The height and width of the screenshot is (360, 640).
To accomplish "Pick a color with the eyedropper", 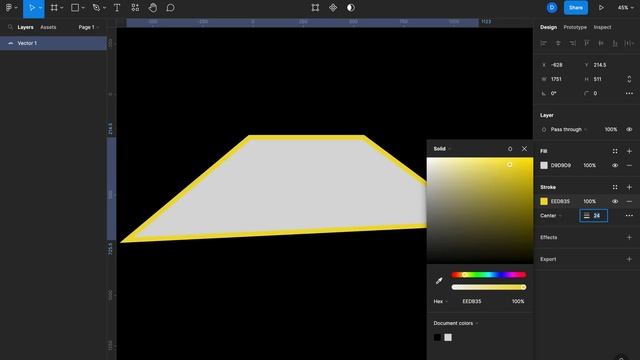I will (439, 281).
